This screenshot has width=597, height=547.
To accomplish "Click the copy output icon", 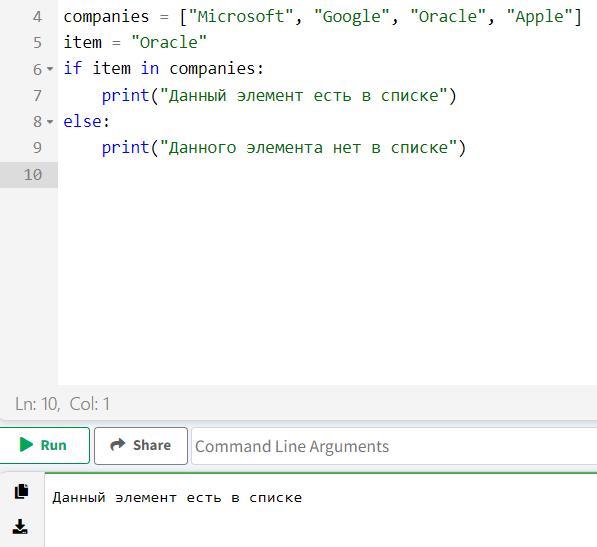I will click(x=21, y=491).
